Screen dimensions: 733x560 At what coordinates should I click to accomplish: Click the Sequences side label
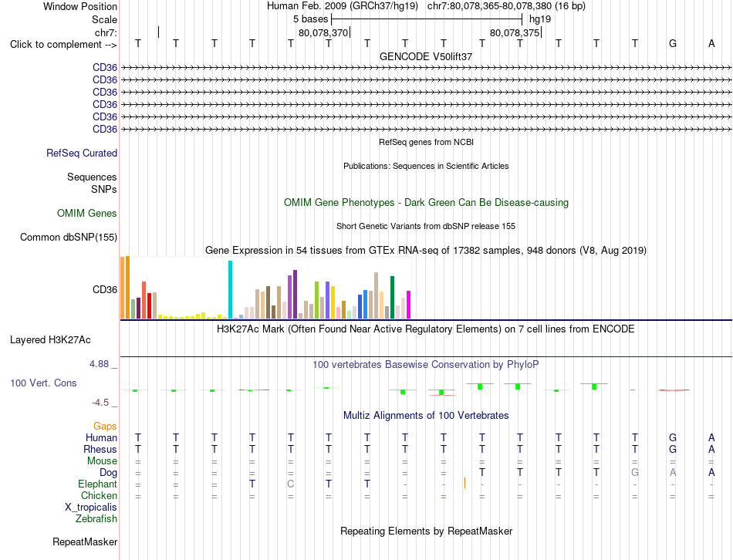tap(92, 177)
